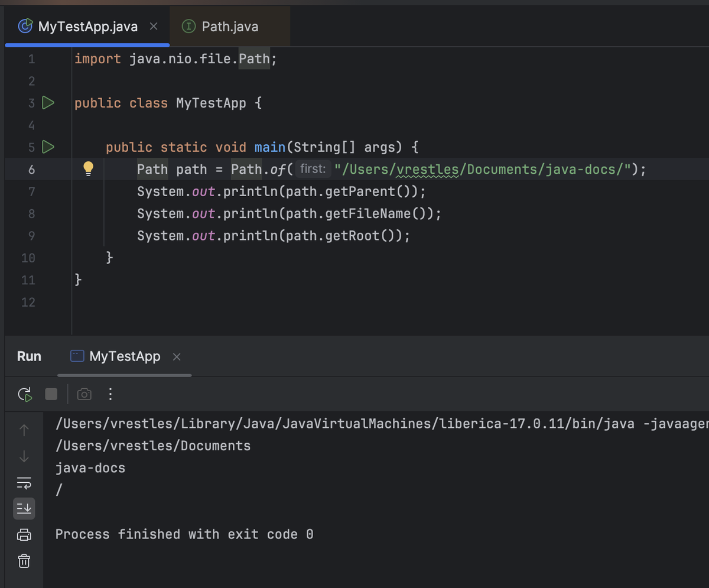Screen dimensions: 709x588
Task: Rerun MyTestApp with the rerun icon
Action: 24,394
